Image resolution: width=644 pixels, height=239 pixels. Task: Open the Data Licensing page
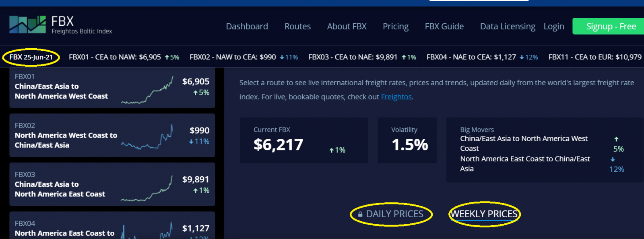pyautogui.click(x=507, y=27)
